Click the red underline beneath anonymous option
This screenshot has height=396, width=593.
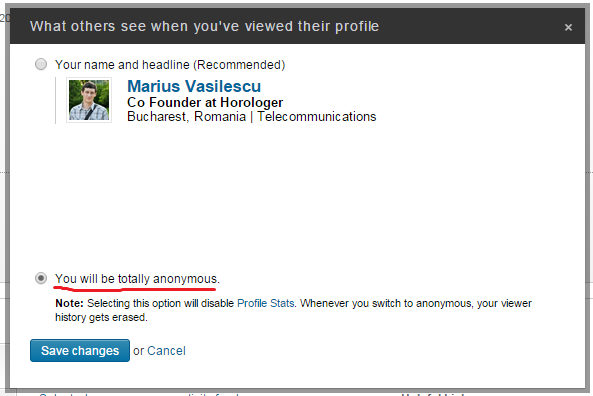click(135, 289)
